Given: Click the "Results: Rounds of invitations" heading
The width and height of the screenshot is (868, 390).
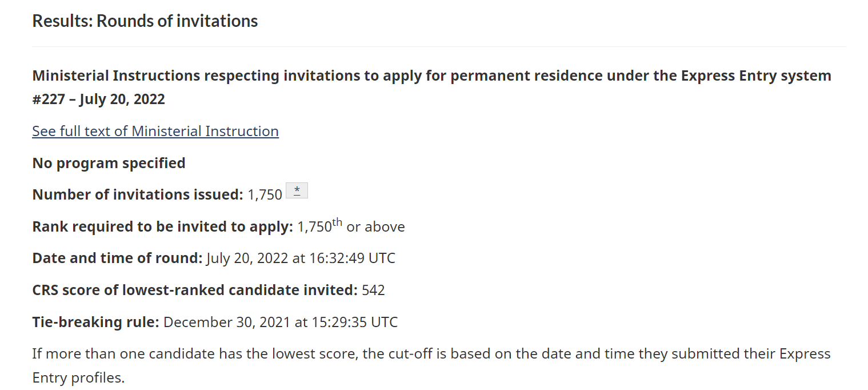Looking at the screenshot, I should click(x=145, y=21).
